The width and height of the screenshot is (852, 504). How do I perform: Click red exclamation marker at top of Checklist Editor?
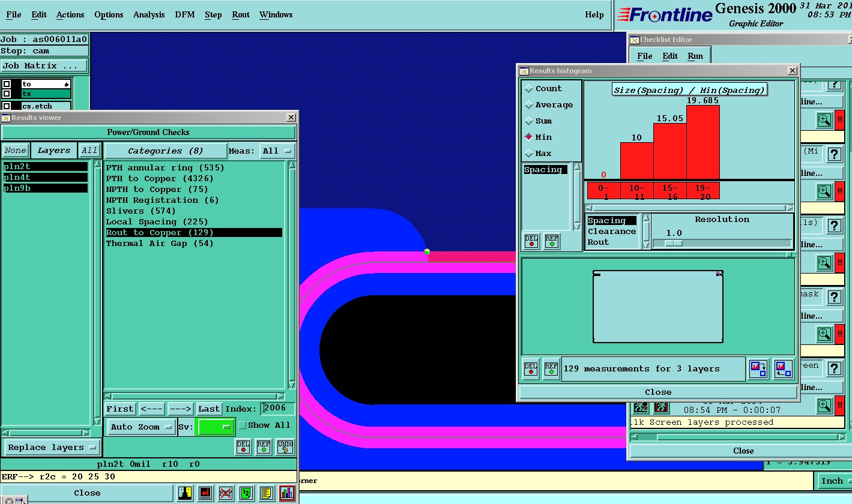coord(839,120)
